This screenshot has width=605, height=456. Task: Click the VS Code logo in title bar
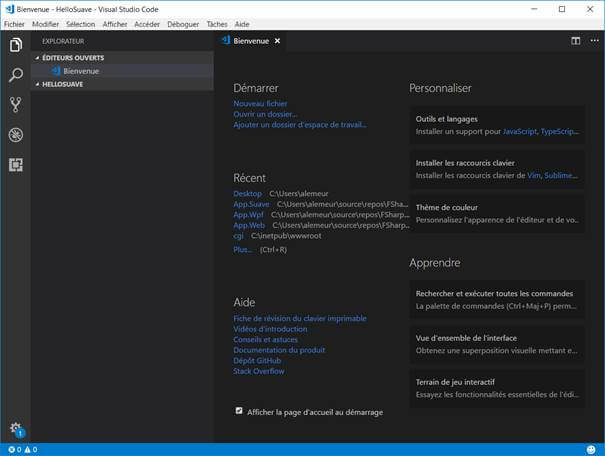point(10,9)
